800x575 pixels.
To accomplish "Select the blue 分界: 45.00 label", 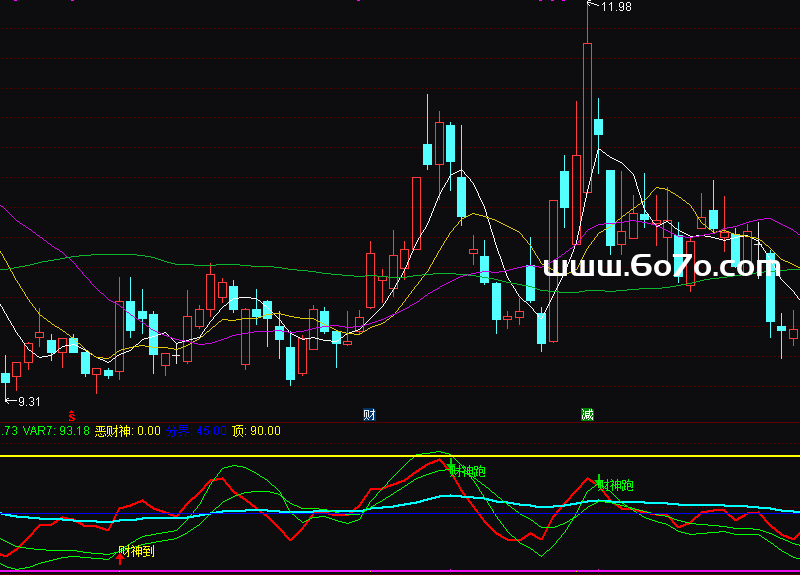I will pyautogui.click(x=195, y=431).
